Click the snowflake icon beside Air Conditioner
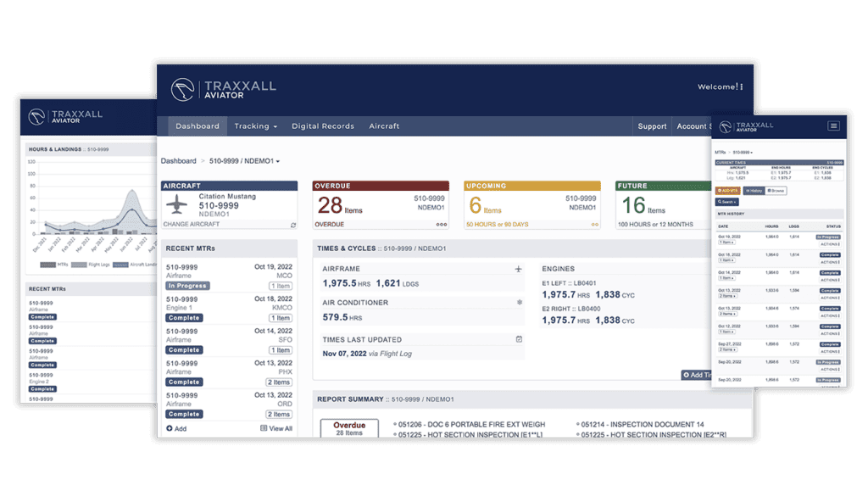This screenshot has width=868, height=502. [x=520, y=302]
